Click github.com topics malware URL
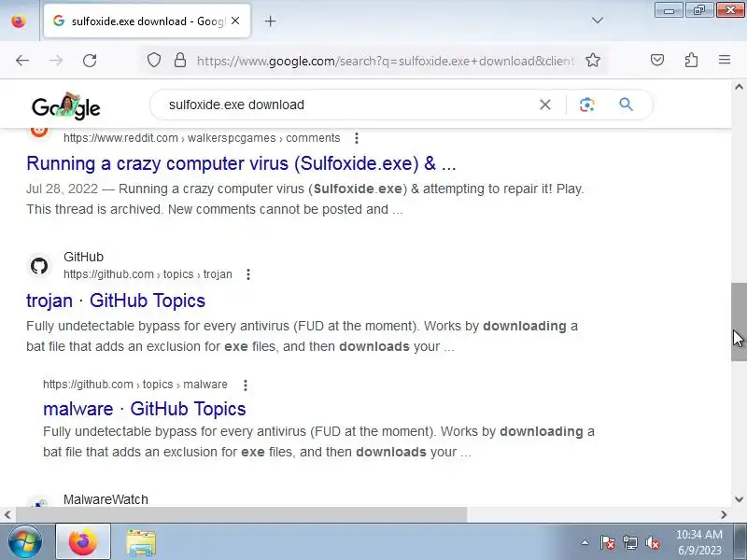This screenshot has width=747, height=560. (x=135, y=385)
